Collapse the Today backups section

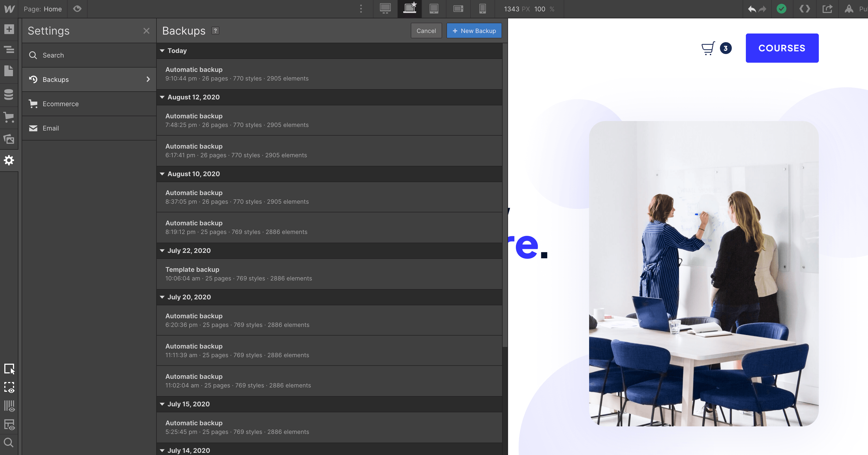tap(163, 51)
